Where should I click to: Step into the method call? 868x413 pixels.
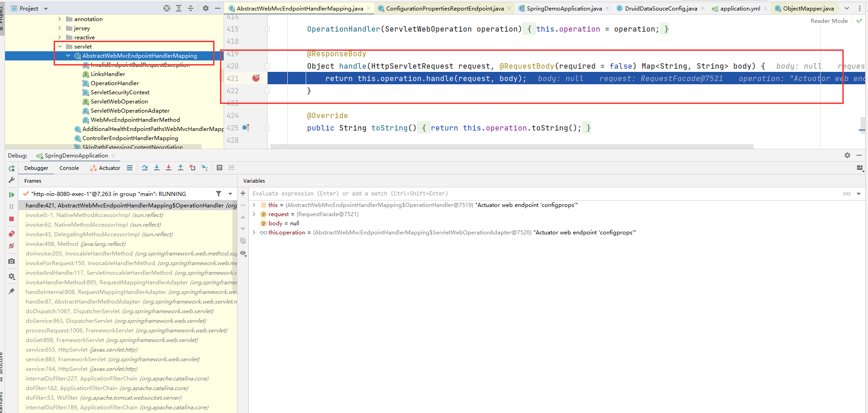click(157, 168)
